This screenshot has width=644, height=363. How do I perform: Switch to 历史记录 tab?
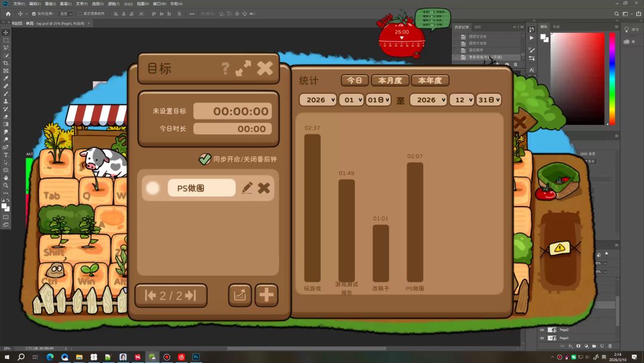coord(462,27)
